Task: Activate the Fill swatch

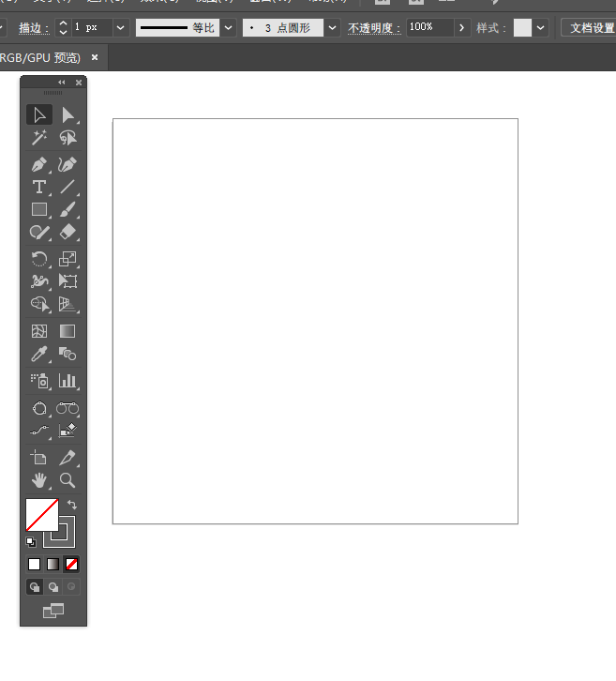Action: click(x=41, y=515)
